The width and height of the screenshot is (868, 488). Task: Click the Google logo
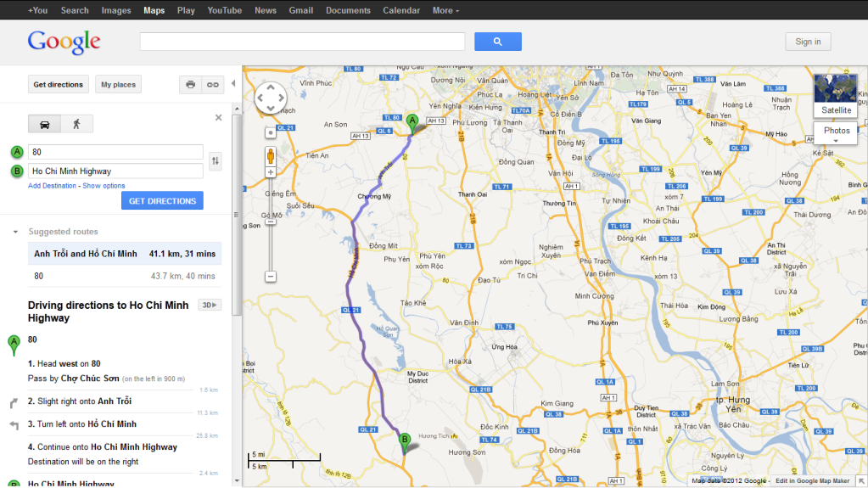tap(64, 42)
